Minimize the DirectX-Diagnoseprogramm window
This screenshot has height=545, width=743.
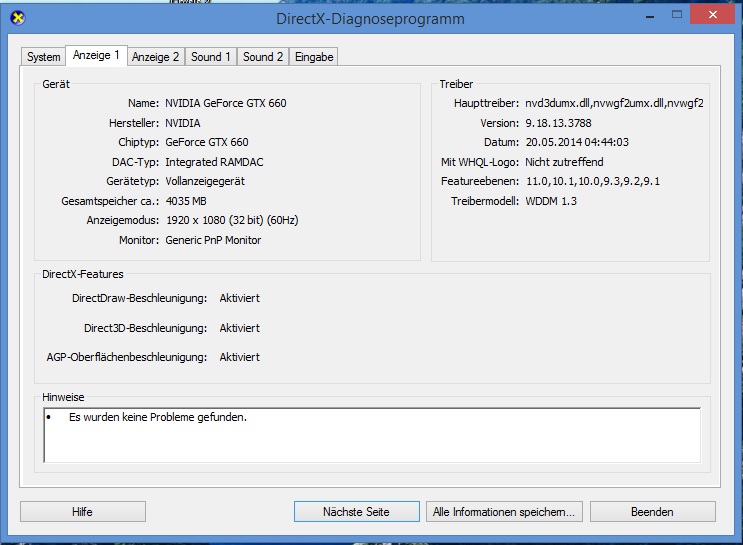650,15
